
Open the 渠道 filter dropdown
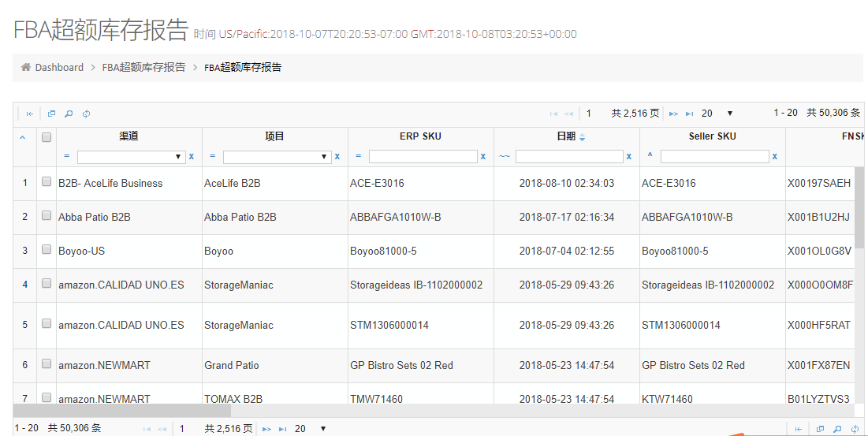pyautogui.click(x=131, y=157)
